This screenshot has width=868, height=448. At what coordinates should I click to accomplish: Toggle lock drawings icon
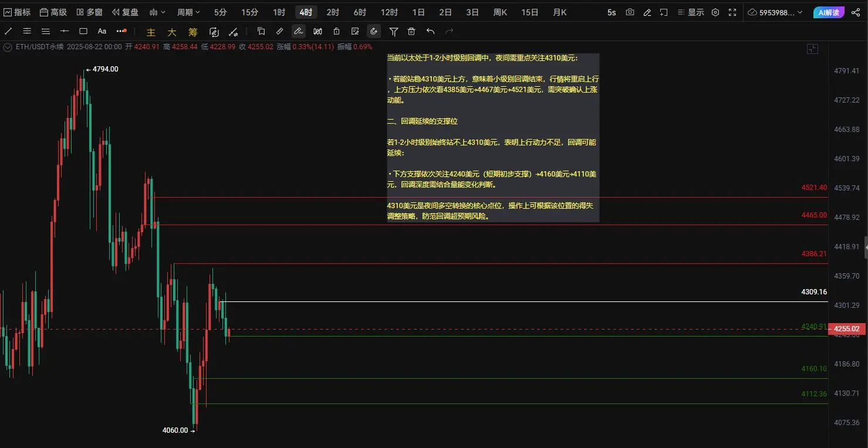click(x=336, y=31)
